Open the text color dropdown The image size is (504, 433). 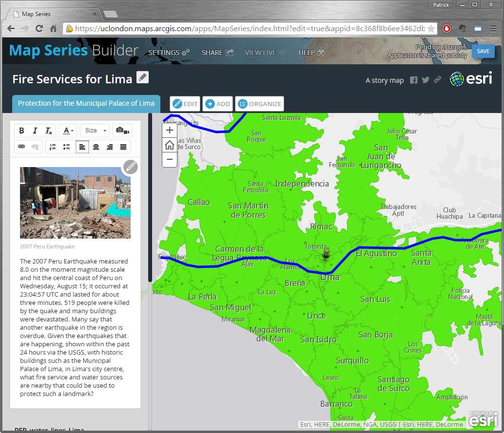point(68,131)
